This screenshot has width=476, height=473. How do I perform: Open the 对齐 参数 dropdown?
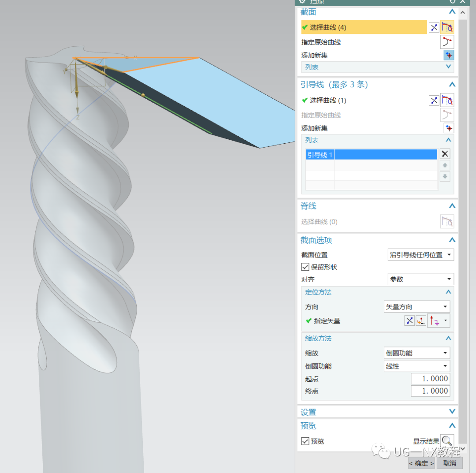[x=421, y=279]
